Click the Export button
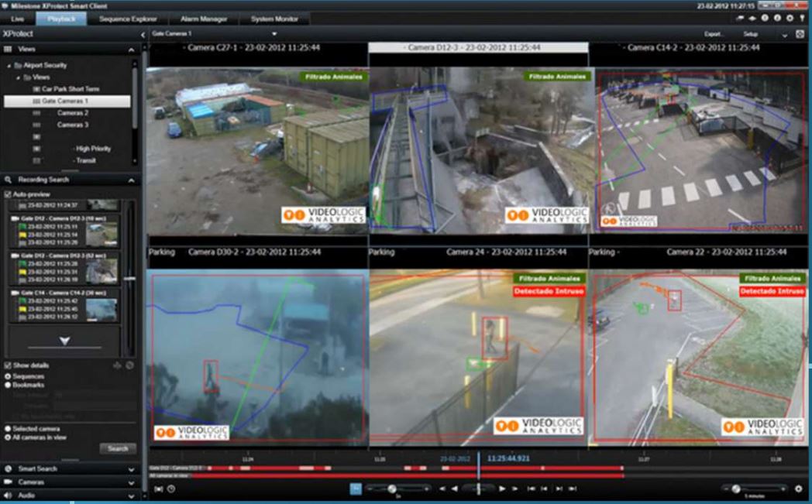The width and height of the screenshot is (812, 504). point(713,34)
